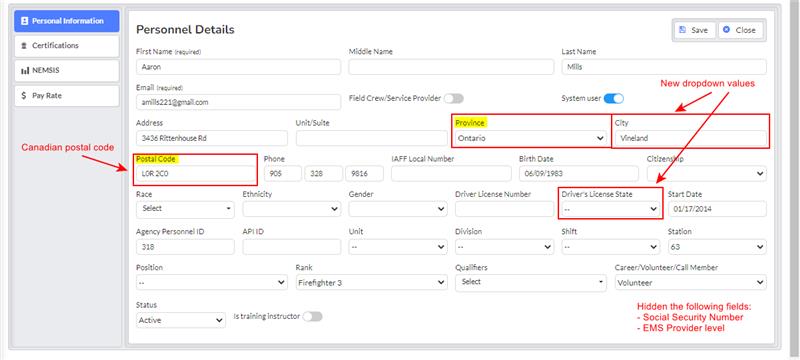The width and height of the screenshot is (800, 360).
Task: Open the Position dropdown
Action: pos(212,282)
